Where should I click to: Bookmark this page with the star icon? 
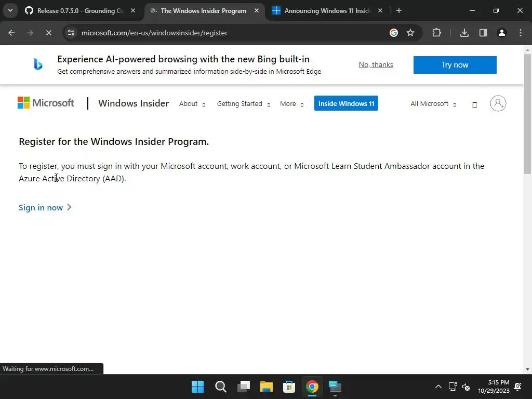click(x=410, y=33)
